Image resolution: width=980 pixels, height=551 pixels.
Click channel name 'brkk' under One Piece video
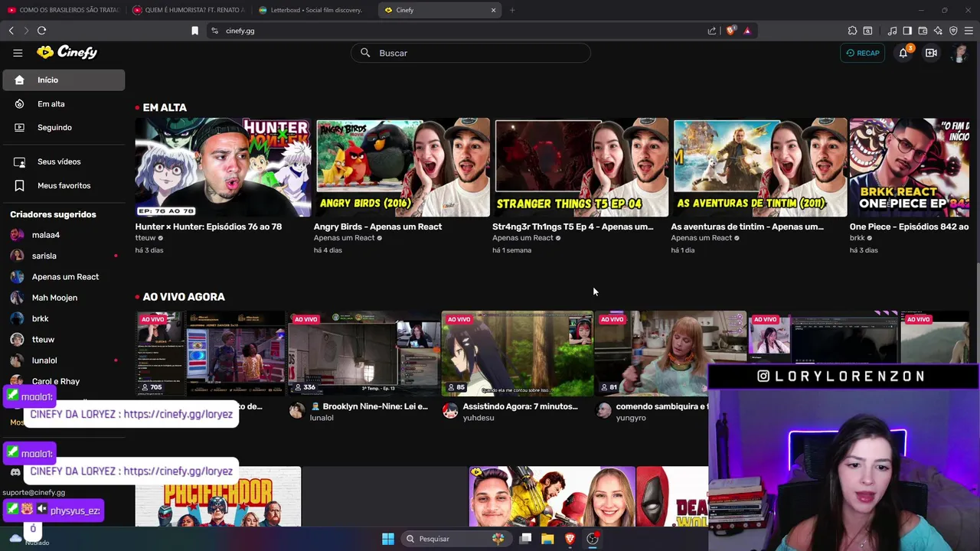pyautogui.click(x=857, y=238)
